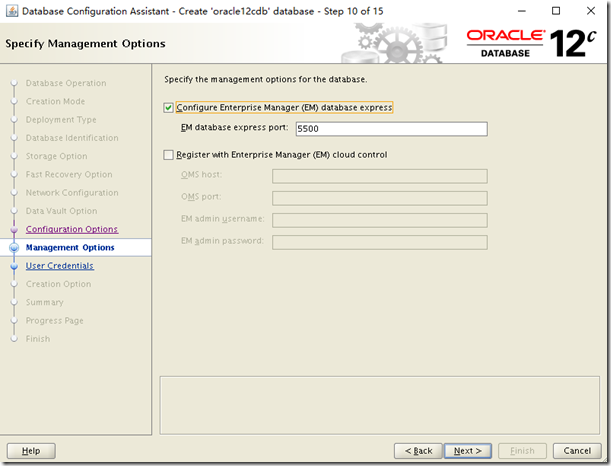Click the OMS host input field
This screenshot has width=611, height=466.
pyautogui.click(x=380, y=176)
